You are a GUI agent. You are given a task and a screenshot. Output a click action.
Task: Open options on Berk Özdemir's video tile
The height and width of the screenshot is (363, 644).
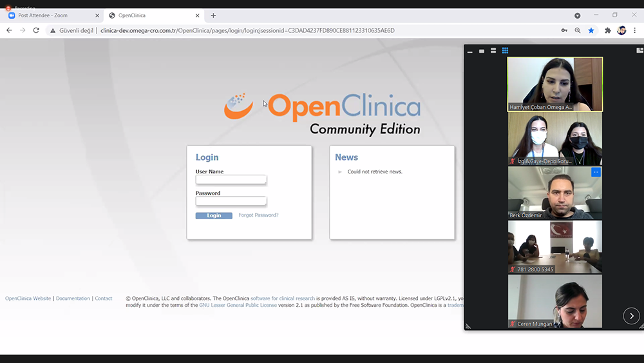click(x=596, y=172)
